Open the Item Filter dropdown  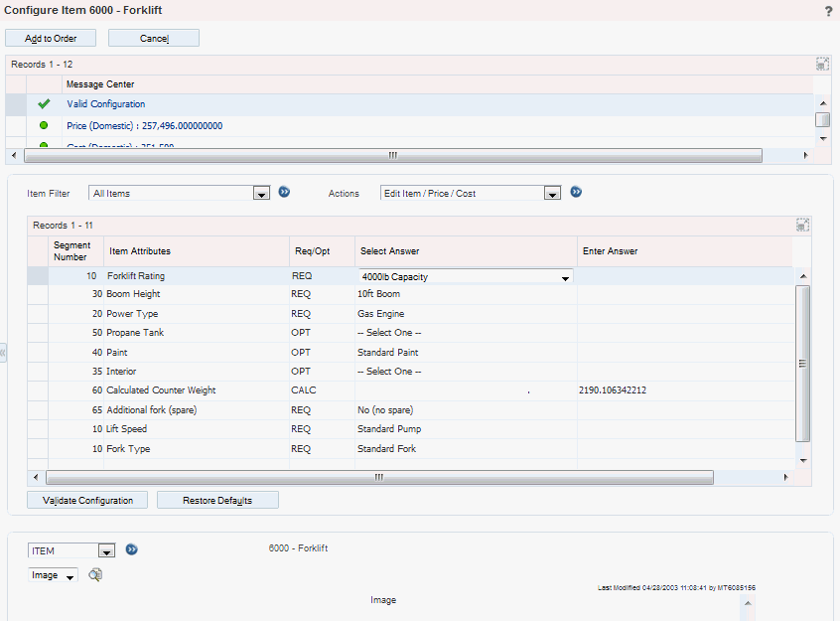pyautogui.click(x=261, y=194)
